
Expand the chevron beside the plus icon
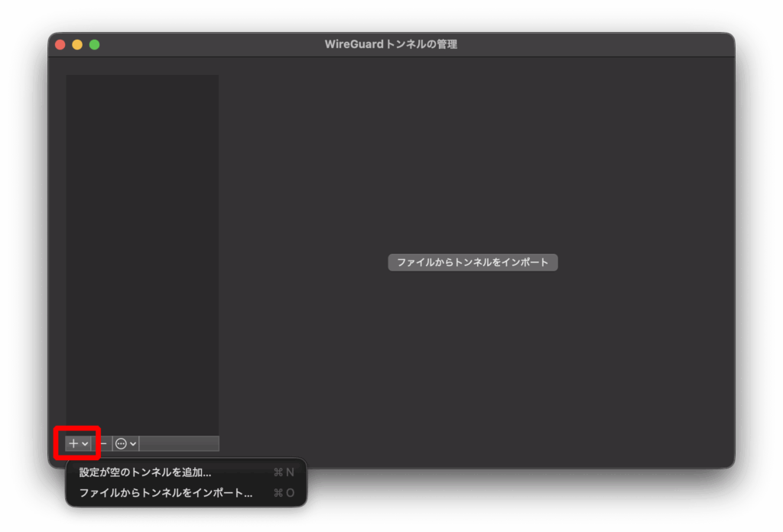(85, 444)
